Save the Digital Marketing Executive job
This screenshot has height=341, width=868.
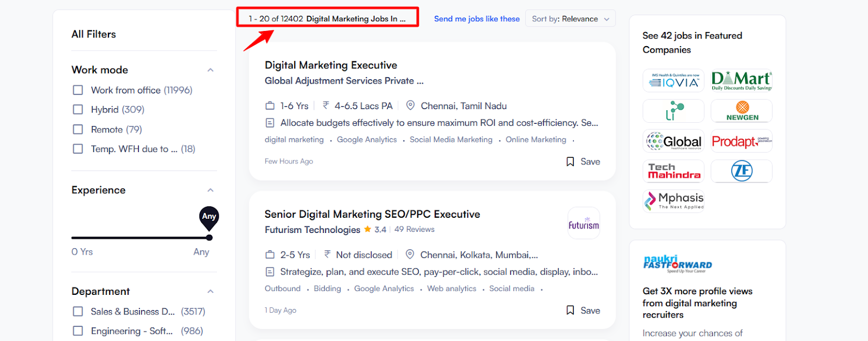[583, 162]
